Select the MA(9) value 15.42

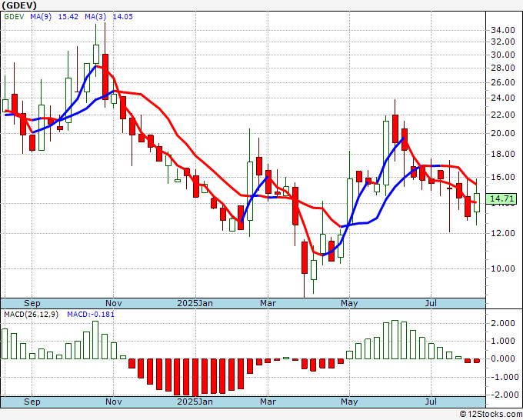68,17
